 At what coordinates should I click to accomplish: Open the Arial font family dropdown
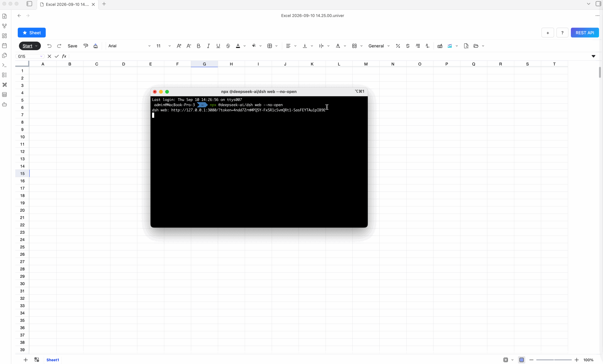tap(129, 46)
